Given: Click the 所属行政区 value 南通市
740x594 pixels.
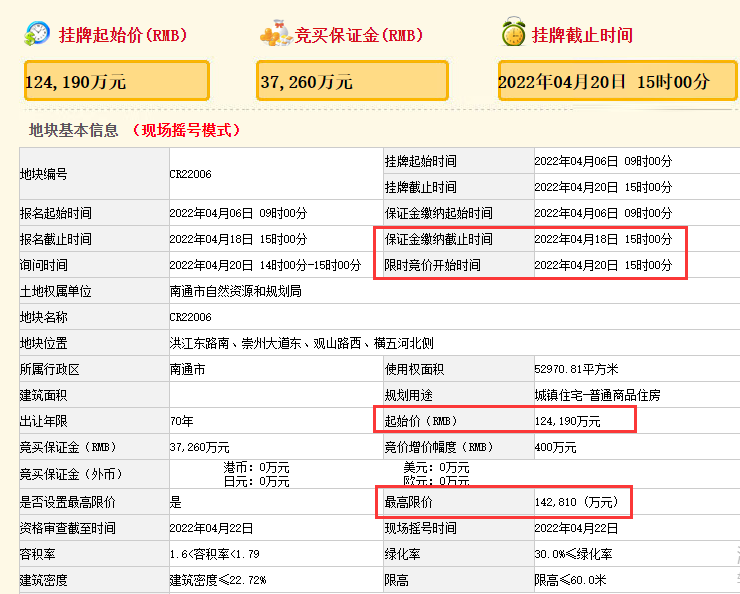Looking at the screenshot, I should point(188,369).
